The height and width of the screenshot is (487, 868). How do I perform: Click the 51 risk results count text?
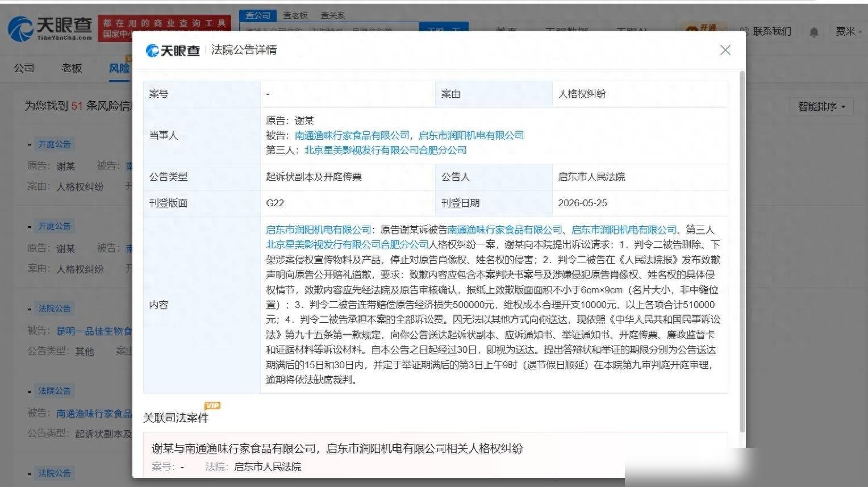(77, 106)
